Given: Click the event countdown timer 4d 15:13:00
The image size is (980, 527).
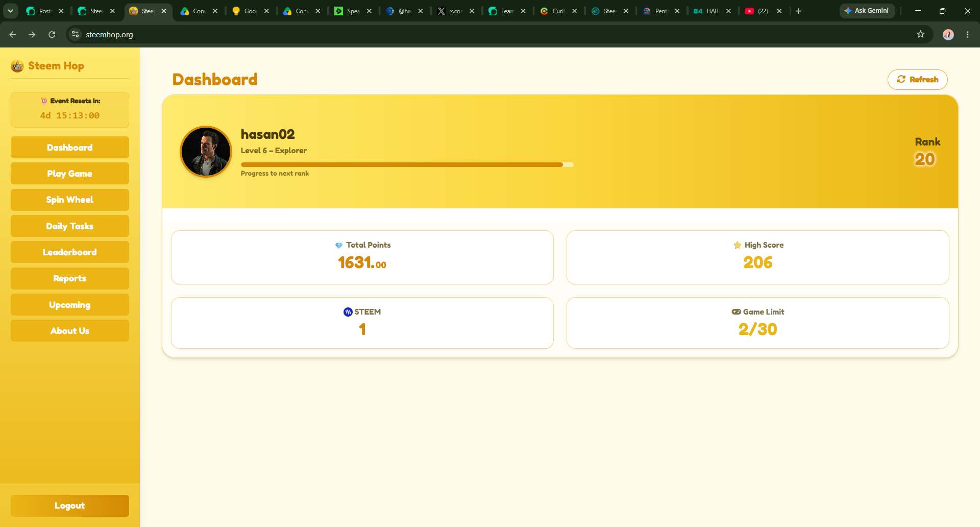Looking at the screenshot, I should (70, 116).
